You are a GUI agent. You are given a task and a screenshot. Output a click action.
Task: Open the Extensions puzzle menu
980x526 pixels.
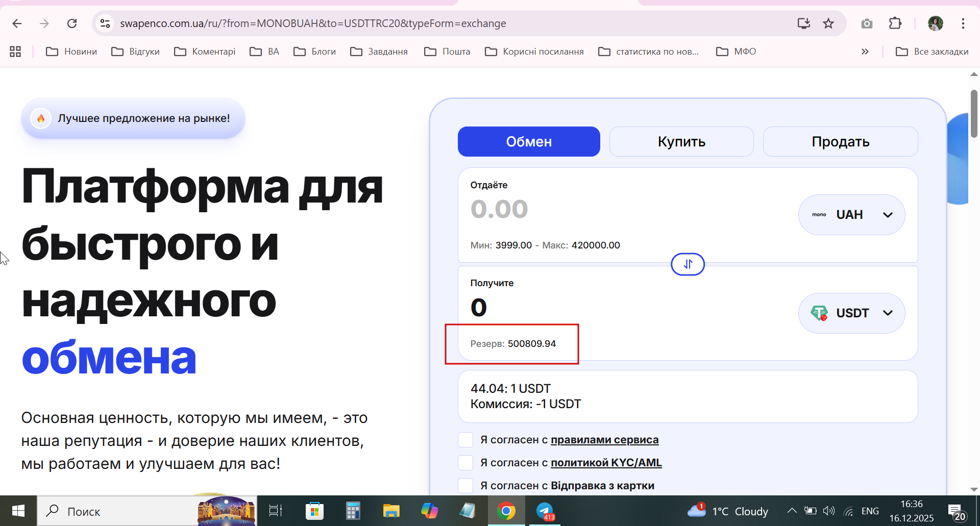(895, 23)
